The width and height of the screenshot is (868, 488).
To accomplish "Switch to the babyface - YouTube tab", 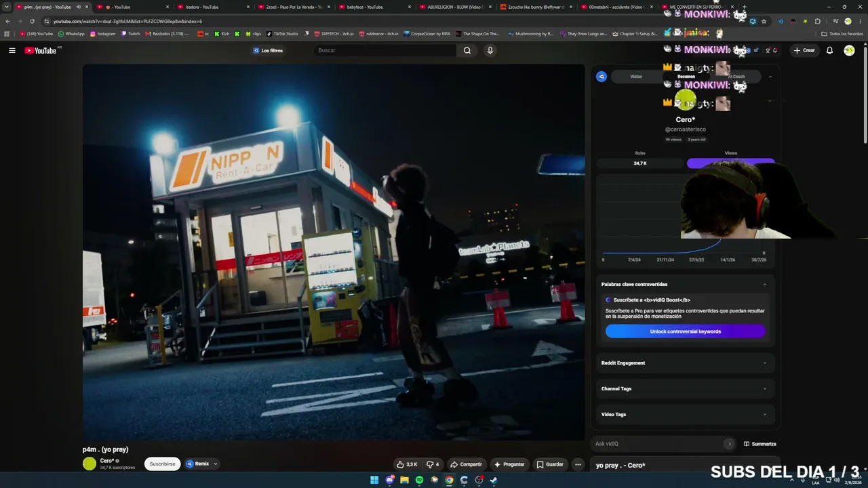I will click(x=374, y=7).
